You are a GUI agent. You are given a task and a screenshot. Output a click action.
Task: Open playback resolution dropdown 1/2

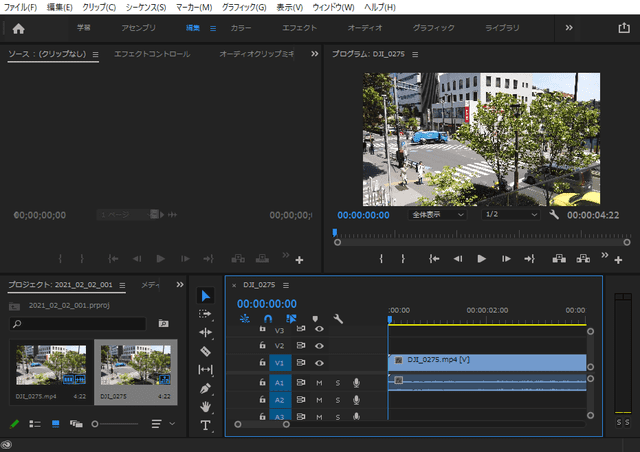(511, 215)
